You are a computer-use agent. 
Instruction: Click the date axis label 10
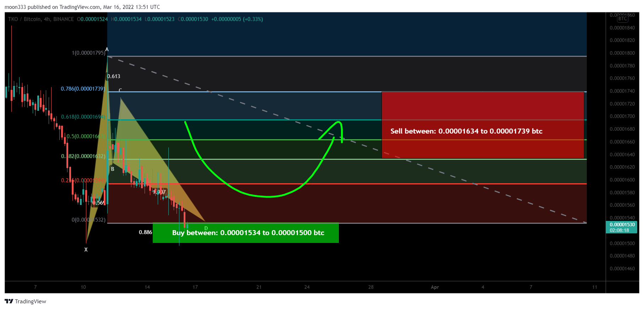point(83,287)
